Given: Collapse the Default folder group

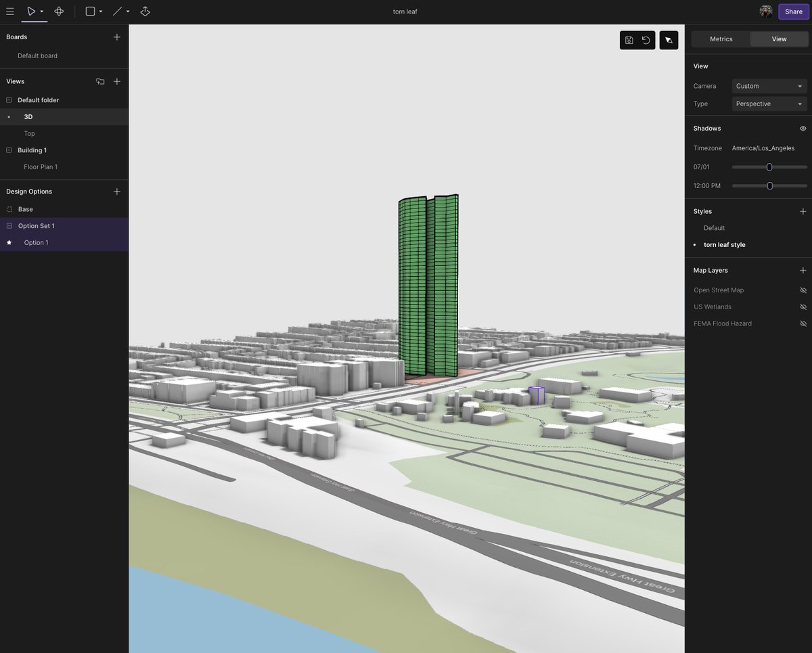Looking at the screenshot, I should (x=9, y=100).
